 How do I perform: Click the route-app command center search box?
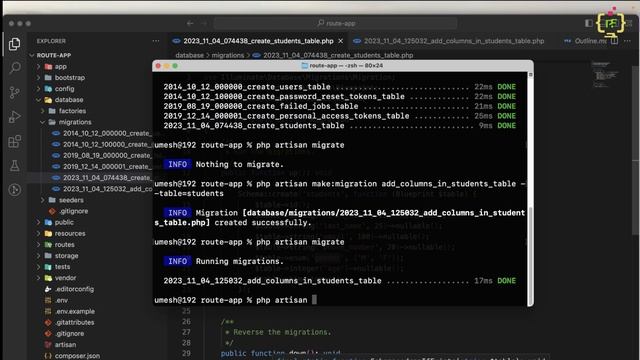click(x=336, y=23)
